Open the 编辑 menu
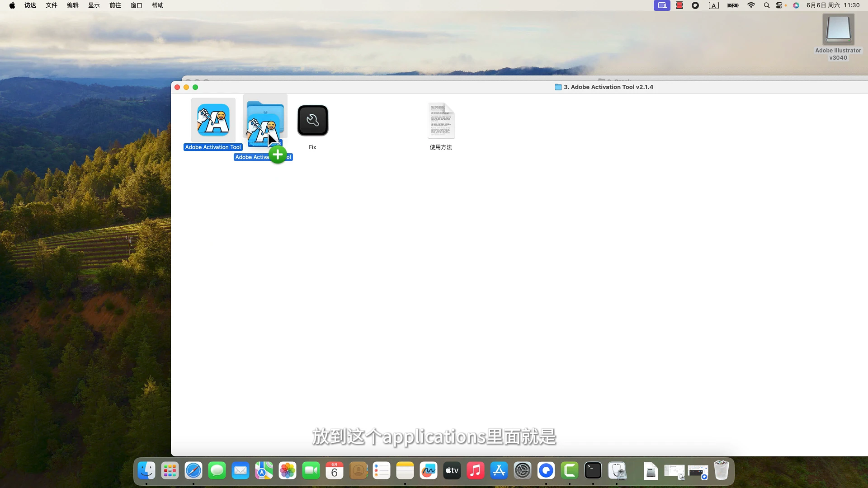 73,5
